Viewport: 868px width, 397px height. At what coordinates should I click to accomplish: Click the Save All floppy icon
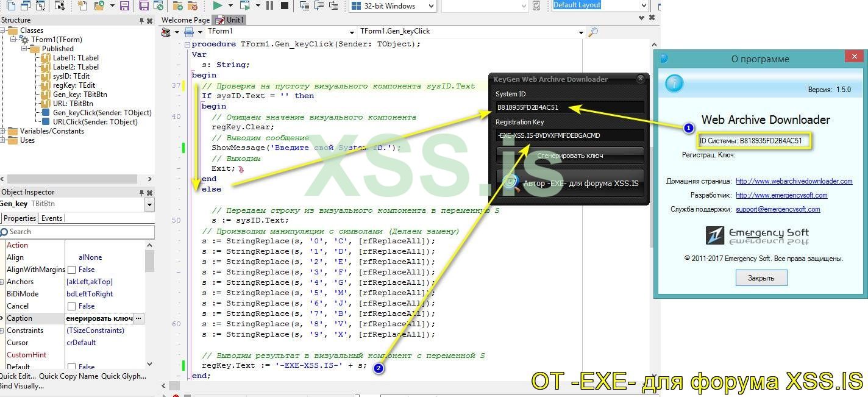click(x=144, y=5)
